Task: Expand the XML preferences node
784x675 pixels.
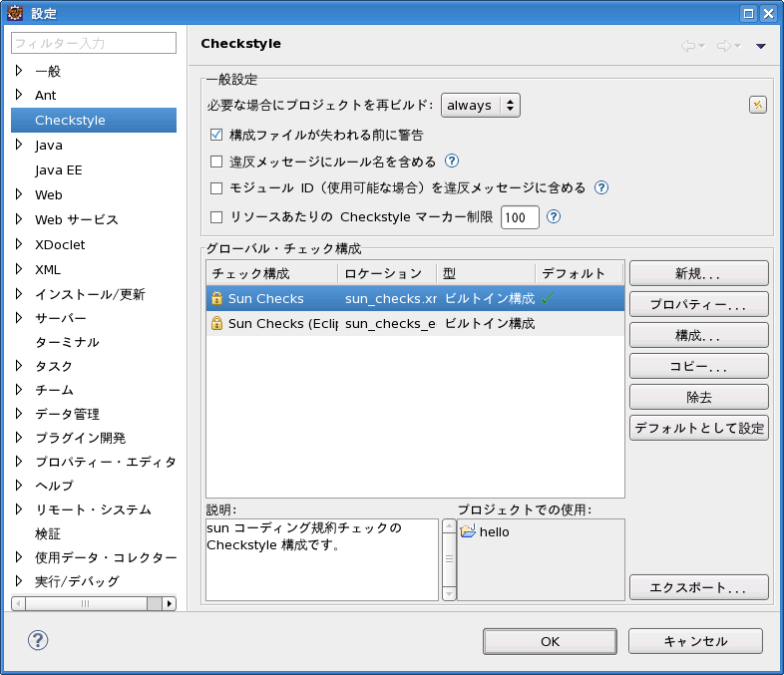Action: point(19,269)
